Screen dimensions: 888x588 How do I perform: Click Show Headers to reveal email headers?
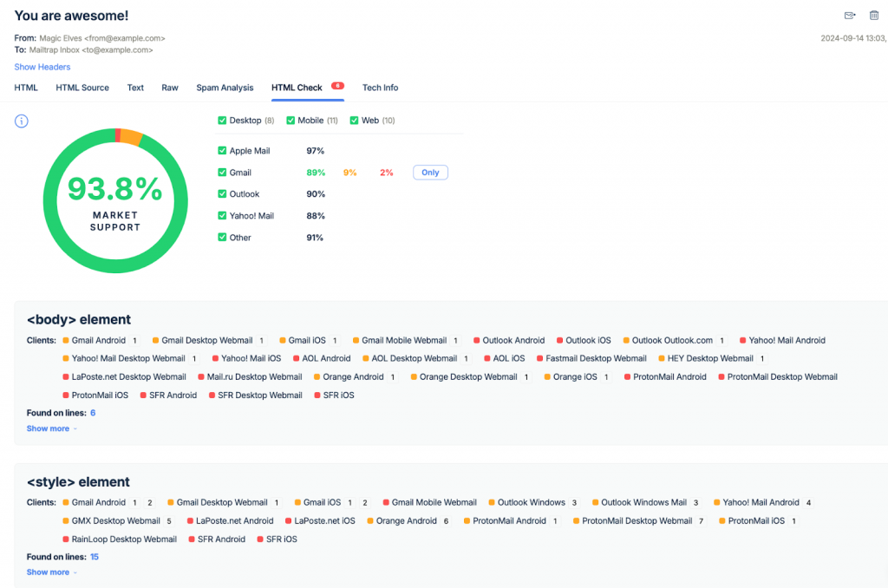42,67
